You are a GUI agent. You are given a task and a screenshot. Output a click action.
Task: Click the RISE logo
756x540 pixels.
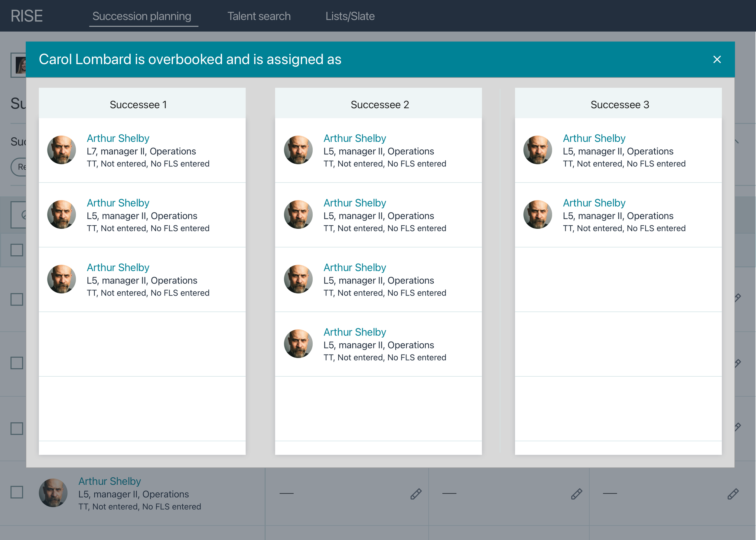click(27, 16)
